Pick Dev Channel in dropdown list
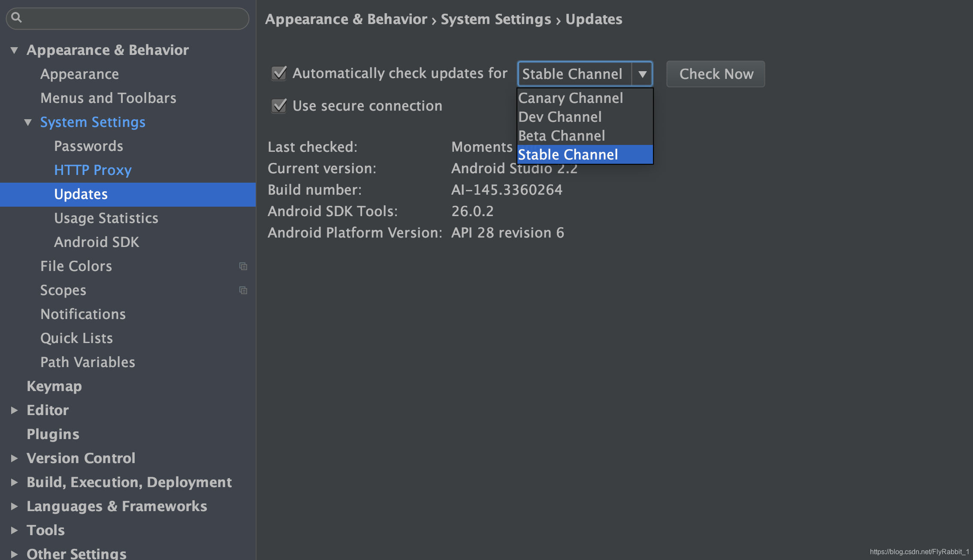Viewport: 973px width, 560px height. tap(560, 117)
